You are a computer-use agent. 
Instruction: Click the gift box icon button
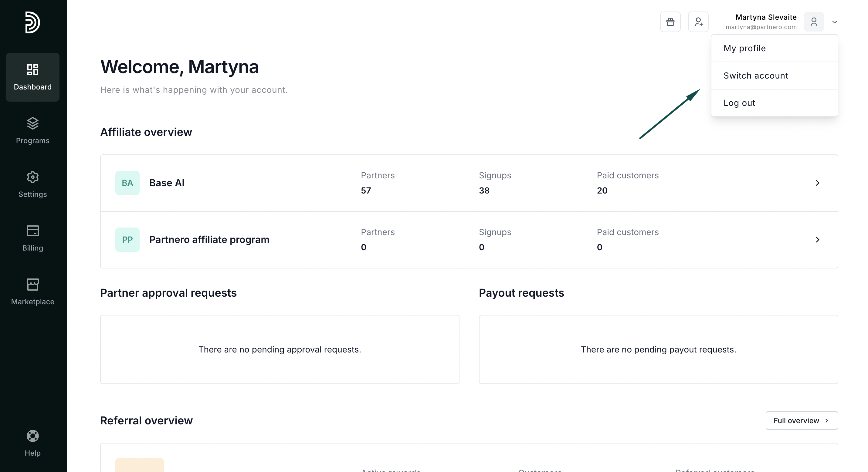pos(670,22)
